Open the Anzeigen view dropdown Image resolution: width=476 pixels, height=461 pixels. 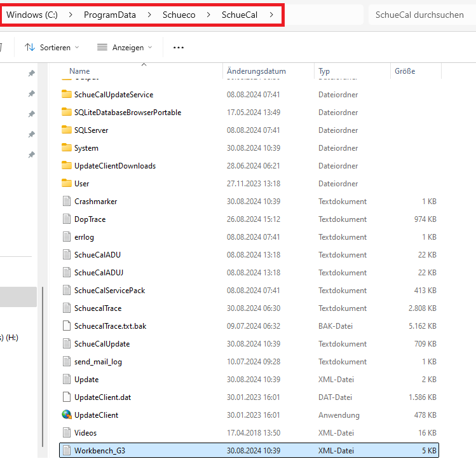coord(125,48)
